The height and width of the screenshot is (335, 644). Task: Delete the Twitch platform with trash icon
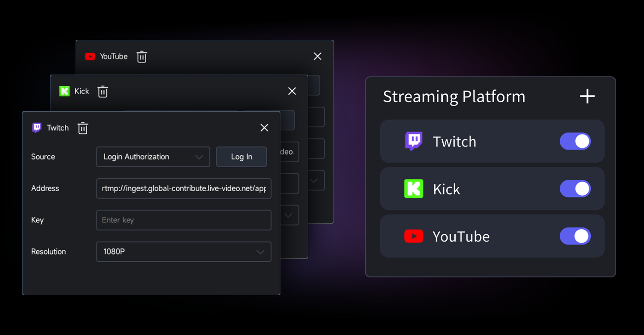tap(83, 128)
